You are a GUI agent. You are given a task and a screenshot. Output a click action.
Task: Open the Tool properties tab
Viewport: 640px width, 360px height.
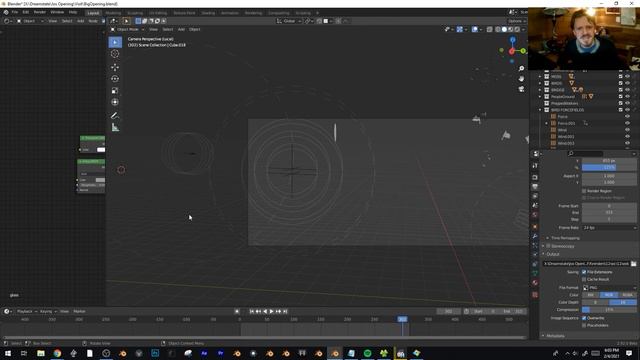[535, 166]
